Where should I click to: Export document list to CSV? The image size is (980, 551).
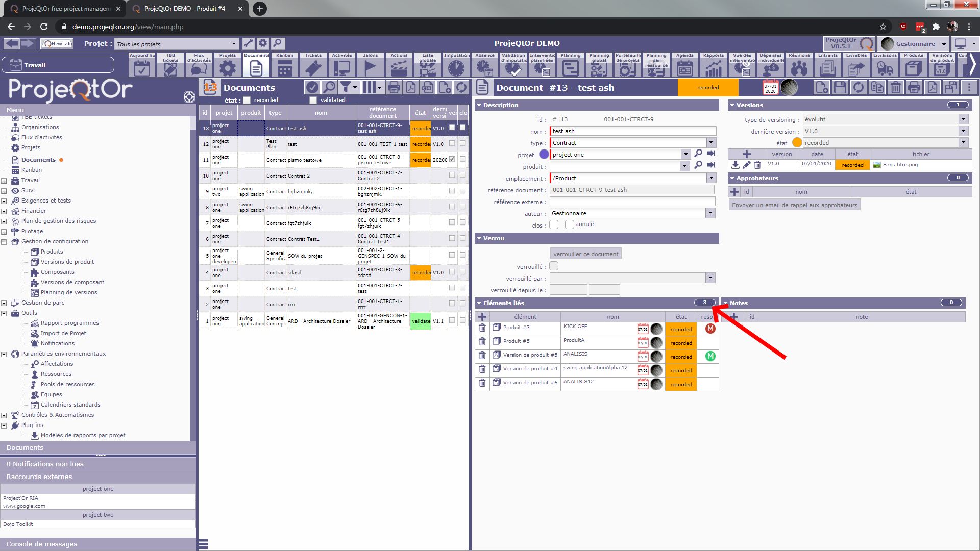tap(428, 88)
